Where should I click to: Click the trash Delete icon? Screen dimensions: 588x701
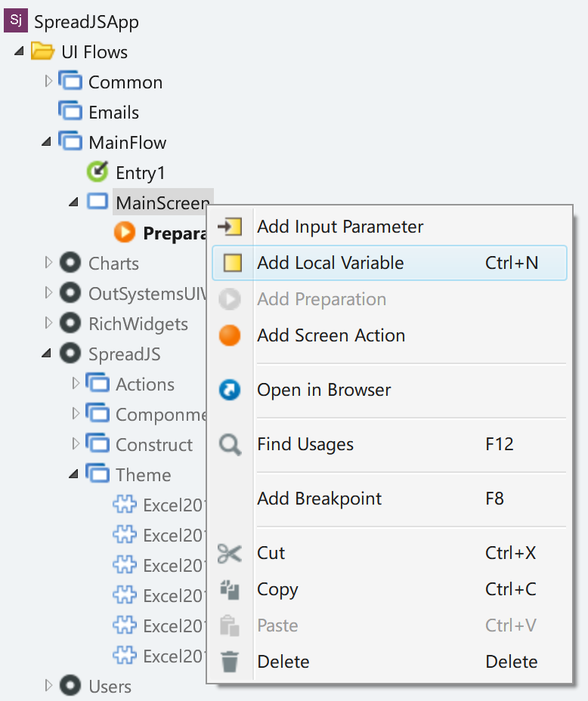tap(230, 662)
